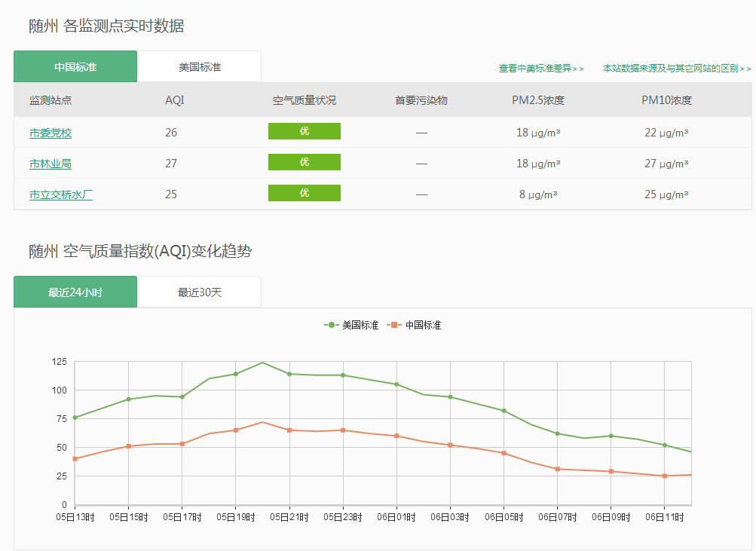Open the 市林业局 station link

tap(51, 164)
